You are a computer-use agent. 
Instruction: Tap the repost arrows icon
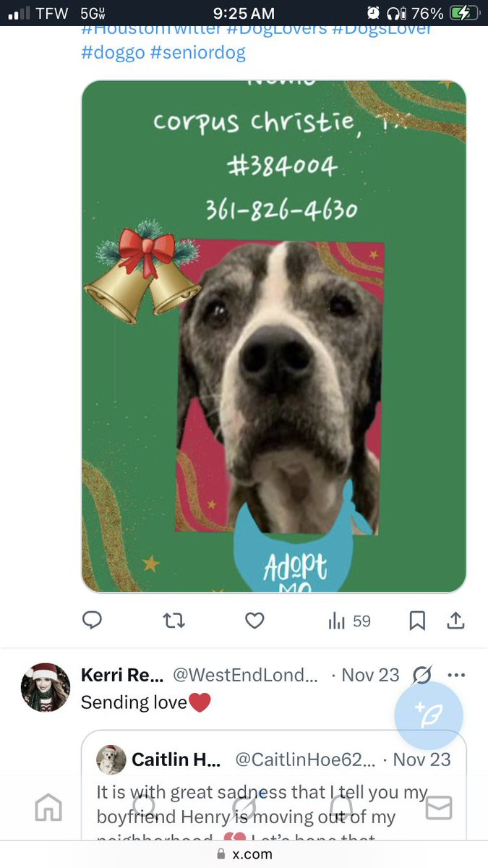tap(174, 621)
